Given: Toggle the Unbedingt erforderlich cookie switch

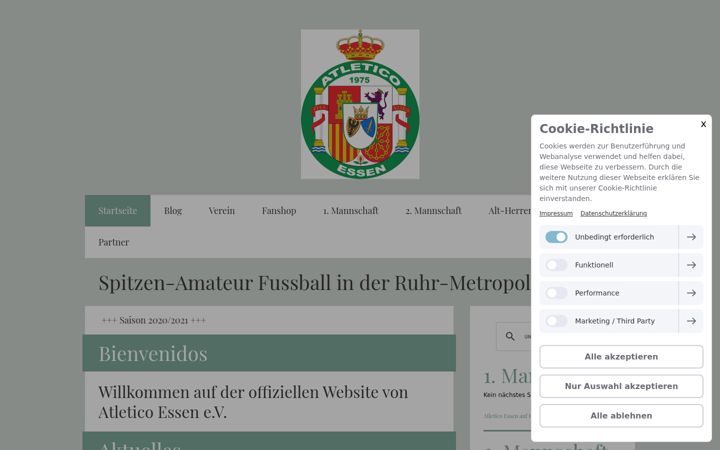Looking at the screenshot, I should [556, 237].
